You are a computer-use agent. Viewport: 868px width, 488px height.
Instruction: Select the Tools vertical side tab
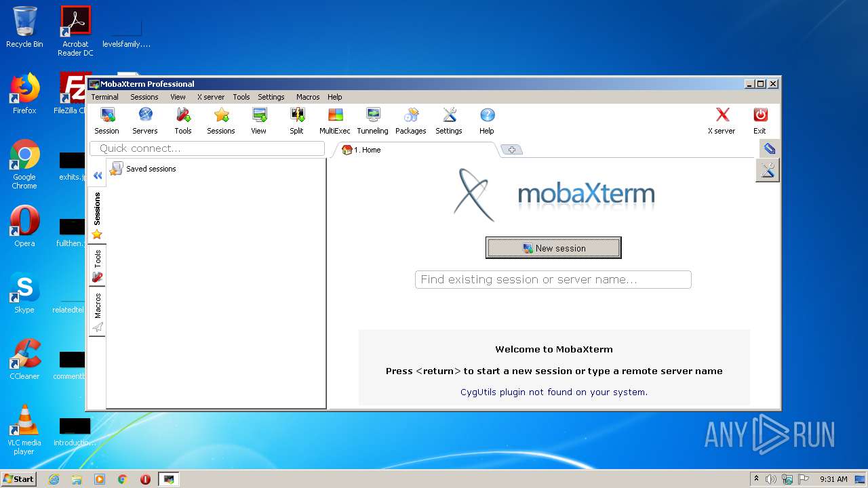97,266
